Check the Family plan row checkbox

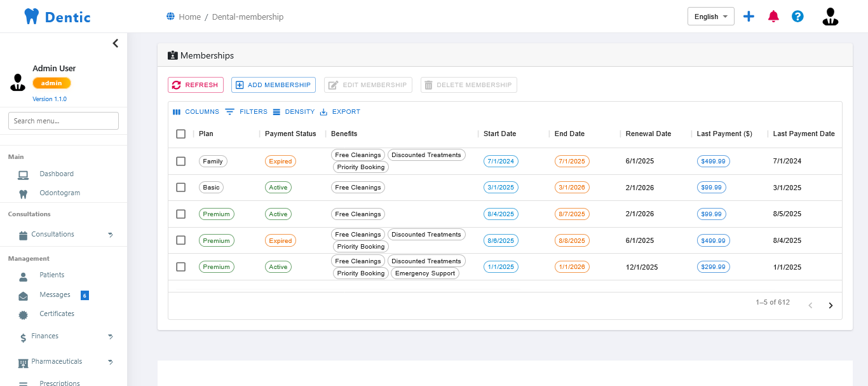point(180,161)
